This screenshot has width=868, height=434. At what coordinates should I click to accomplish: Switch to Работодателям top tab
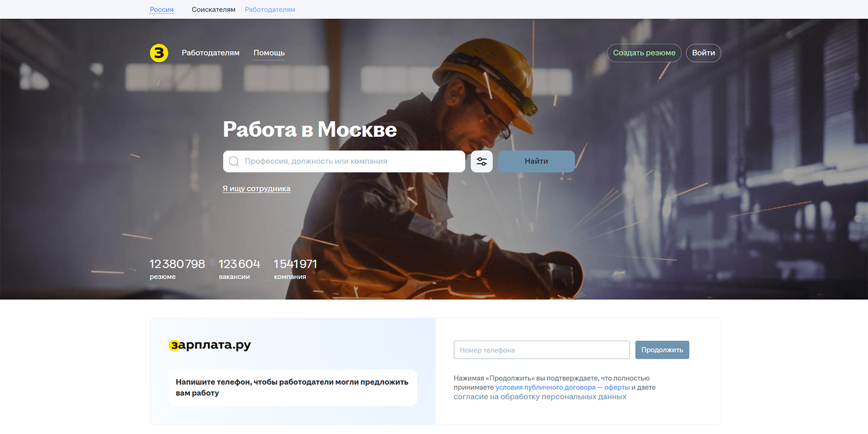coord(270,10)
